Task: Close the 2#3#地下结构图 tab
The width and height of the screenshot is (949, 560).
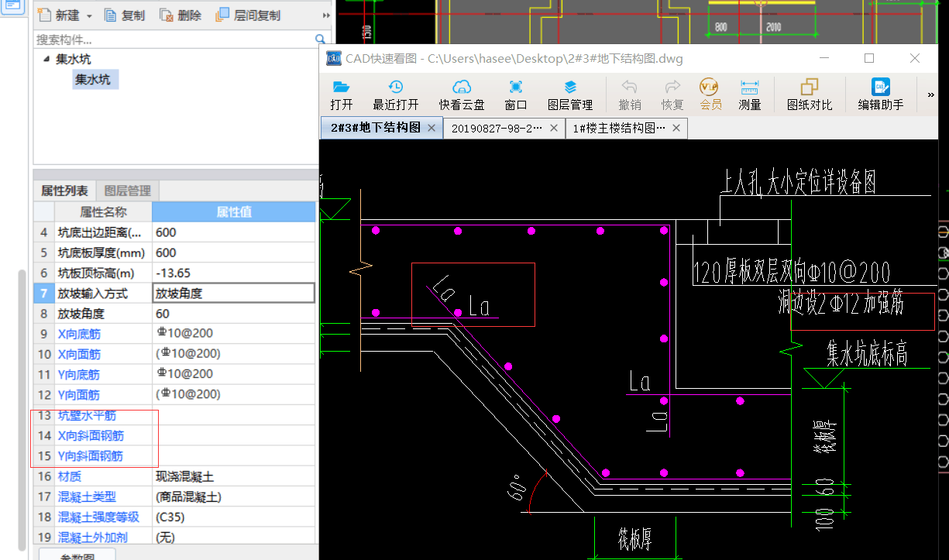Action: 432,128
